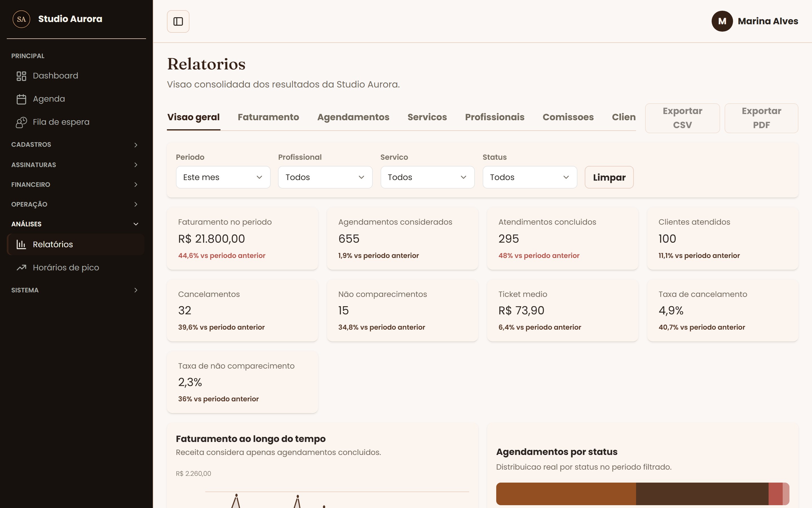Viewport: 812px width, 508px height.
Task: Collapse the Análises section
Action: coord(76,224)
